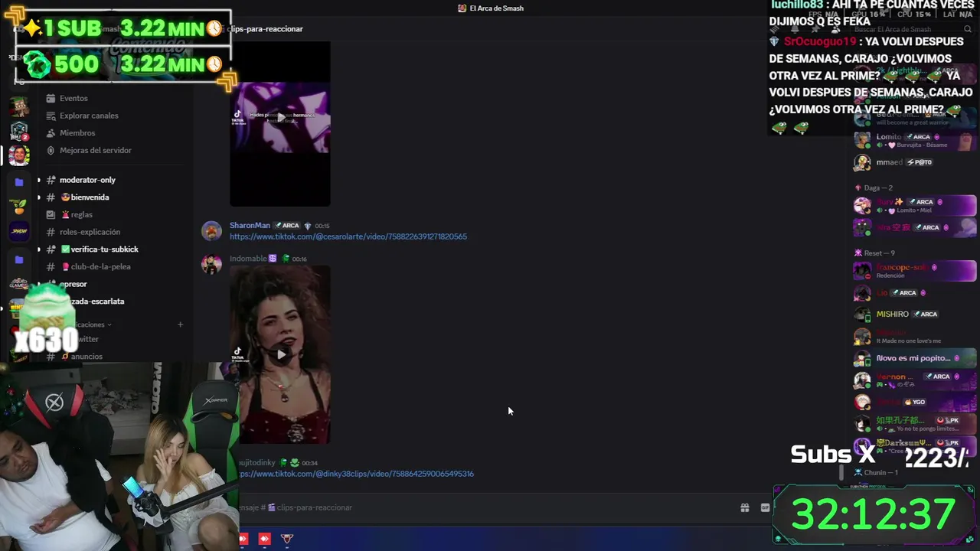The height and width of the screenshot is (551, 980).
Task: Open the upper purple server folder
Action: [19, 182]
